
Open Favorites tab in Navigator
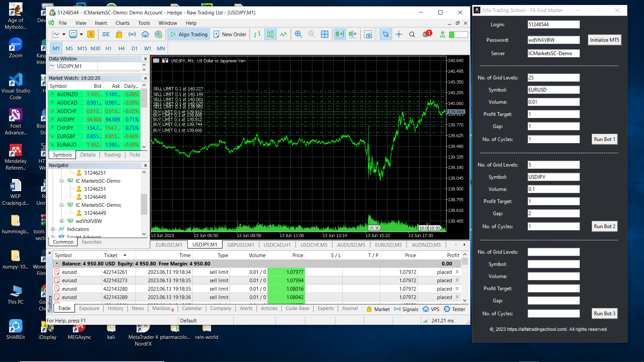click(x=92, y=242)
